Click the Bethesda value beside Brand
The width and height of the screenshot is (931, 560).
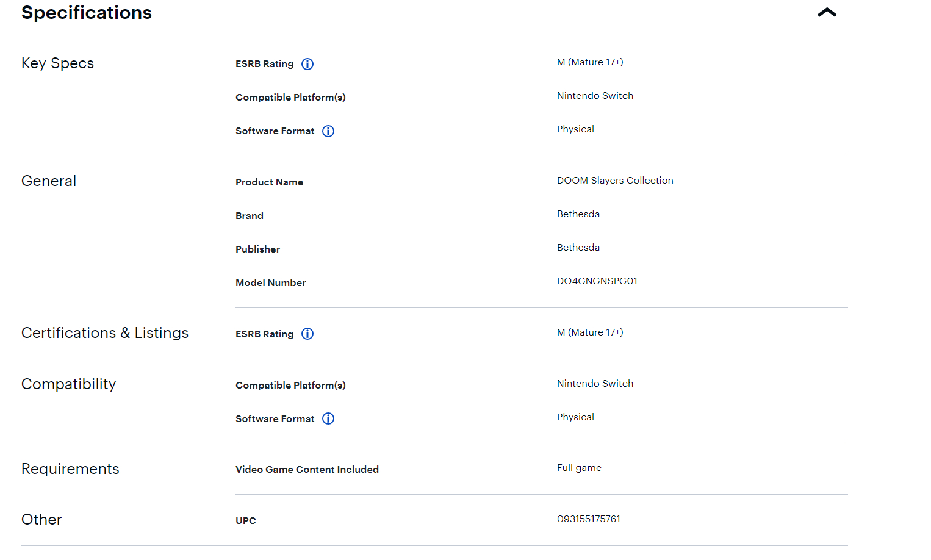(578, 214)
